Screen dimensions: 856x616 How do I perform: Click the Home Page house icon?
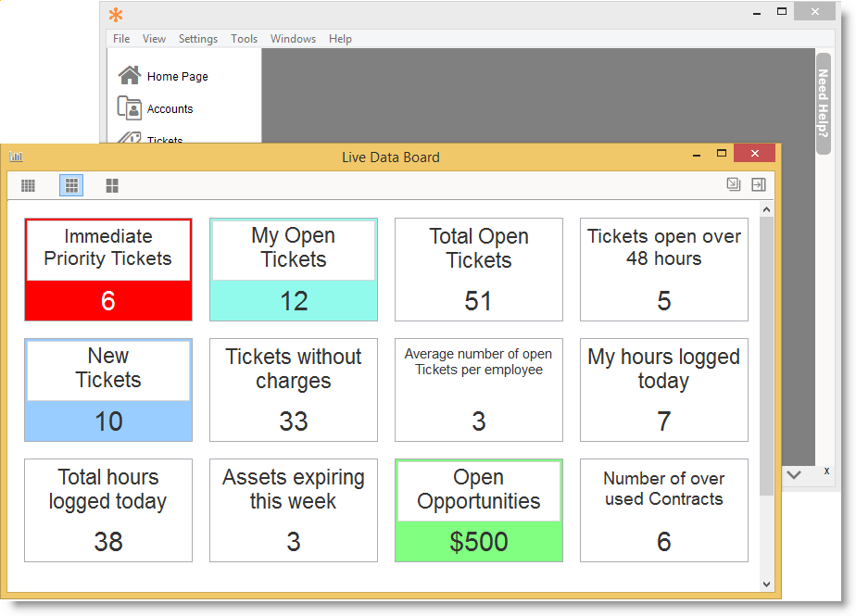pos(130,76)
